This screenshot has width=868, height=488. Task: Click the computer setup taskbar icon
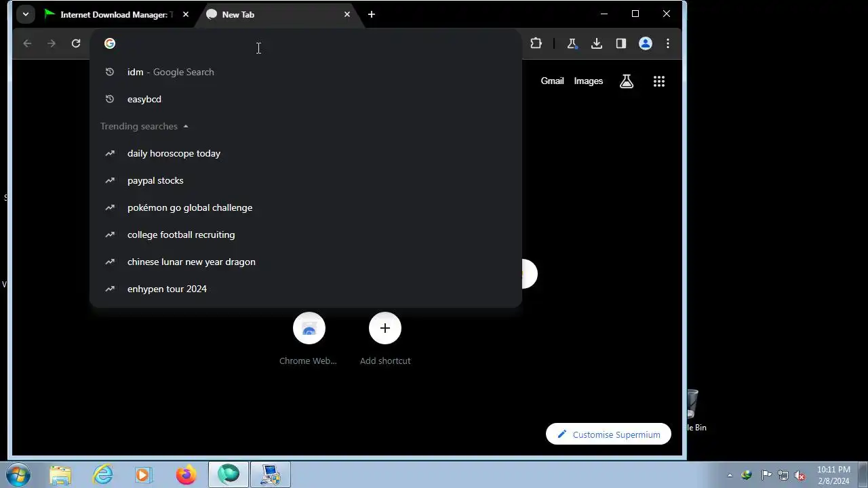271,474
